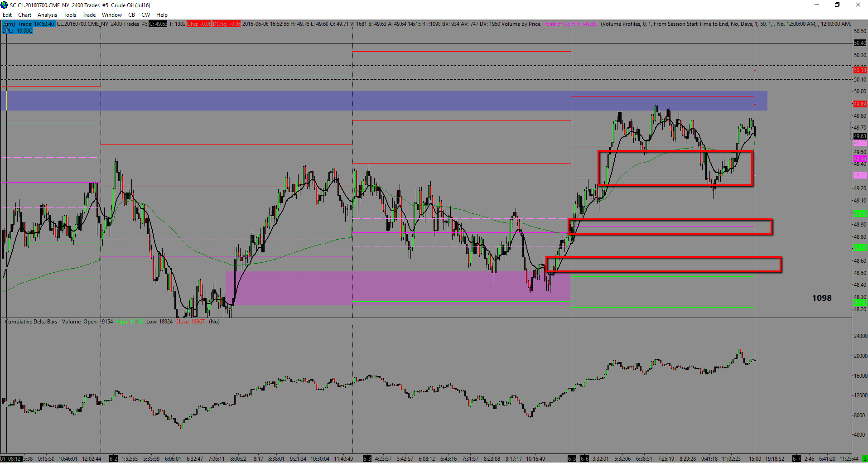Open the Help menu
This screenshot has height=463, width=868.
pyautogui.click(x=162, y=15)
